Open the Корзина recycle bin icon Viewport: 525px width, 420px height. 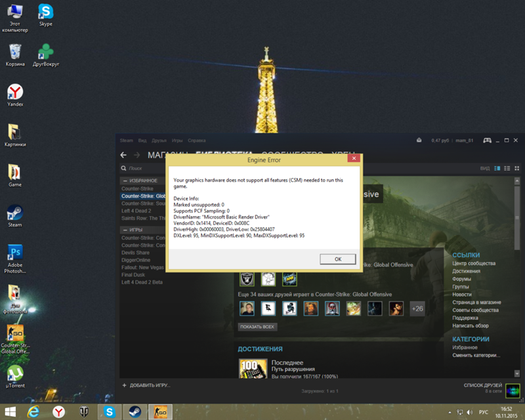(15, 55)
